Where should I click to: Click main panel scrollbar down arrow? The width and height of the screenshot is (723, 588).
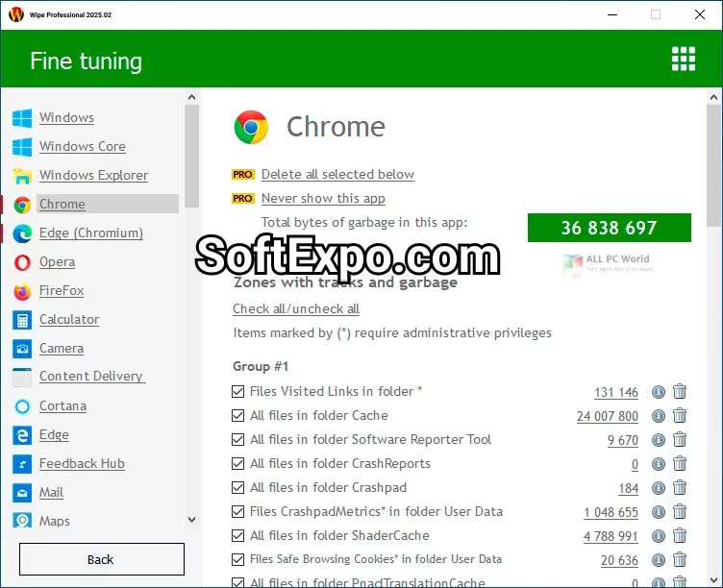click(713, 579)
